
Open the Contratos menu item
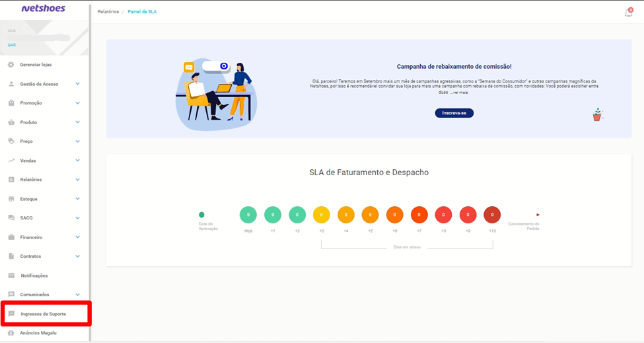(x=30, y=256)
